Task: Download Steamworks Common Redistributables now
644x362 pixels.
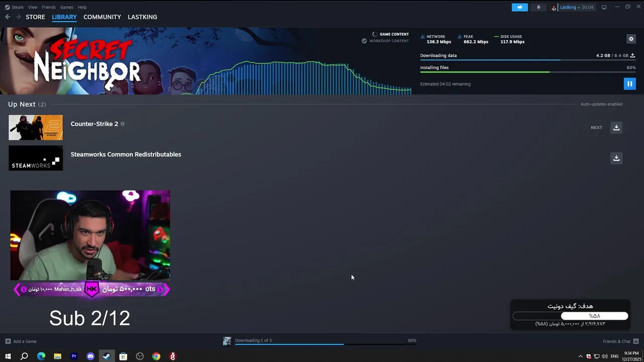Action: (x=616, y=158)
